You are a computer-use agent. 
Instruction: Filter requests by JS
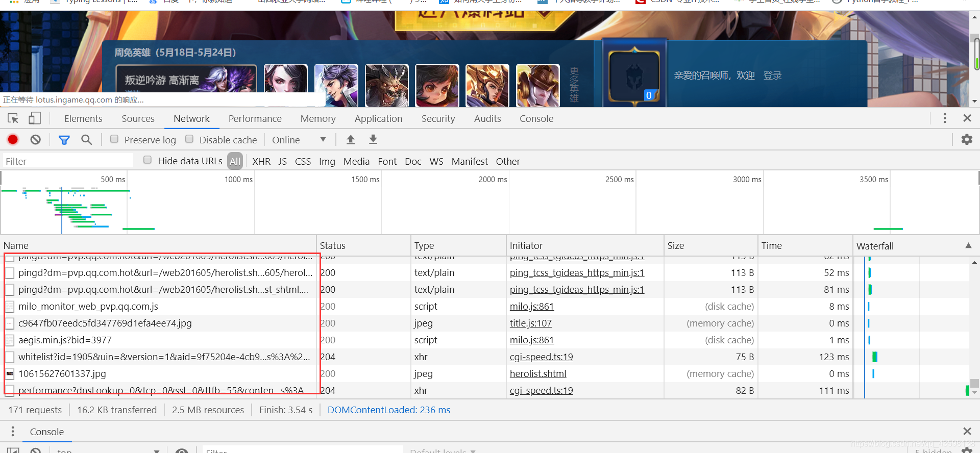[x=283, y=161]
